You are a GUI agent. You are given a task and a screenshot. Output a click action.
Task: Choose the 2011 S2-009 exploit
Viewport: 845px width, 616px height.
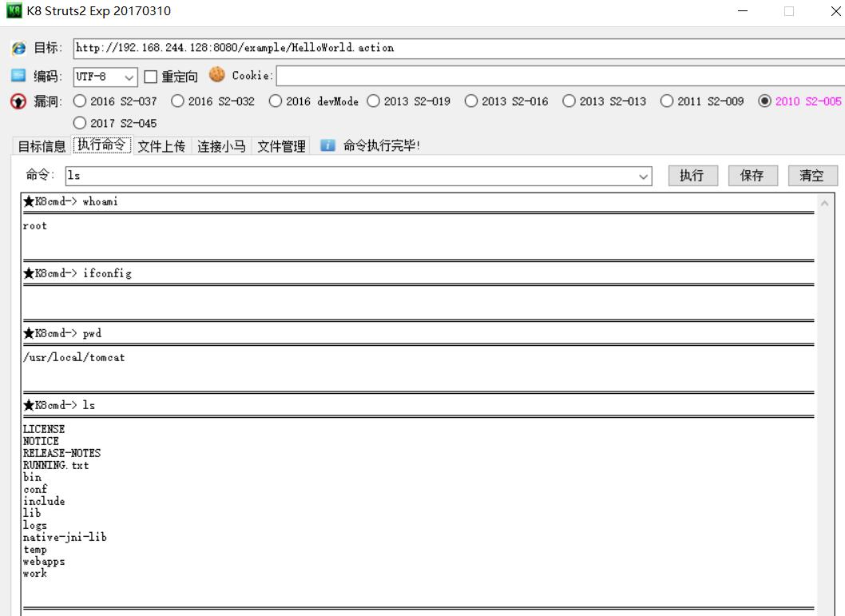click(x=667, y=101)
